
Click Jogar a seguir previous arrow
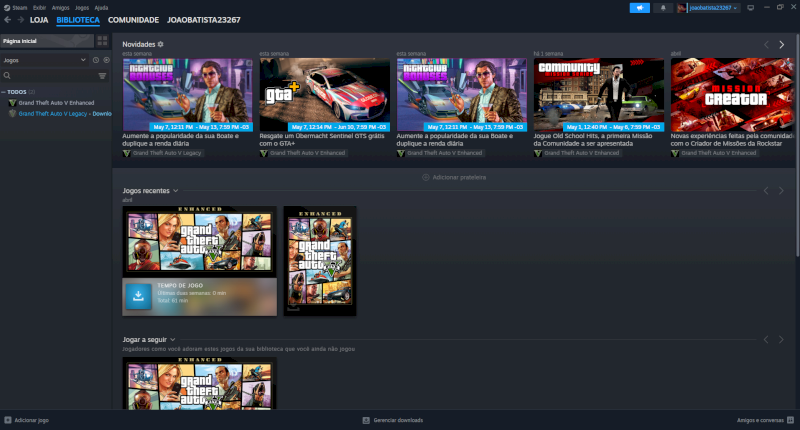766,340
